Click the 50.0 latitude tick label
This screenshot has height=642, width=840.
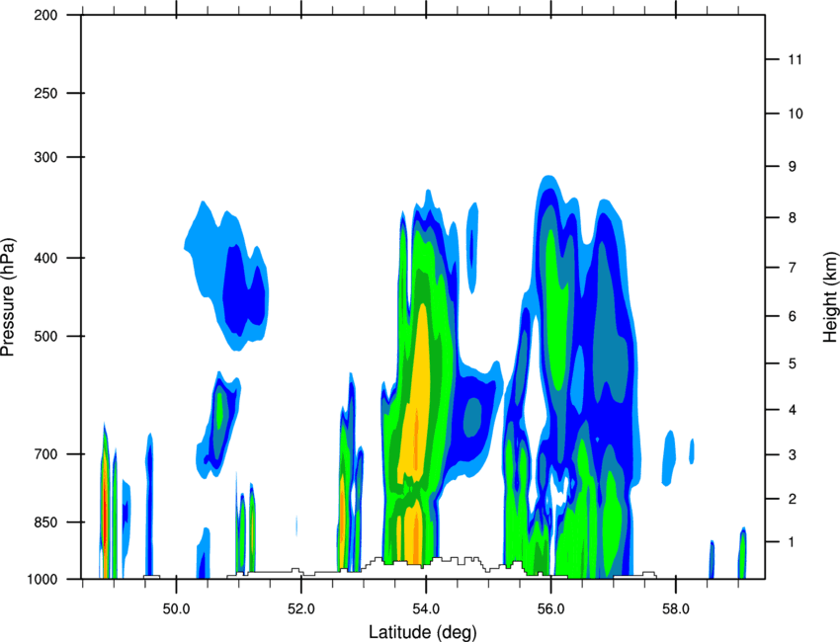176,609
